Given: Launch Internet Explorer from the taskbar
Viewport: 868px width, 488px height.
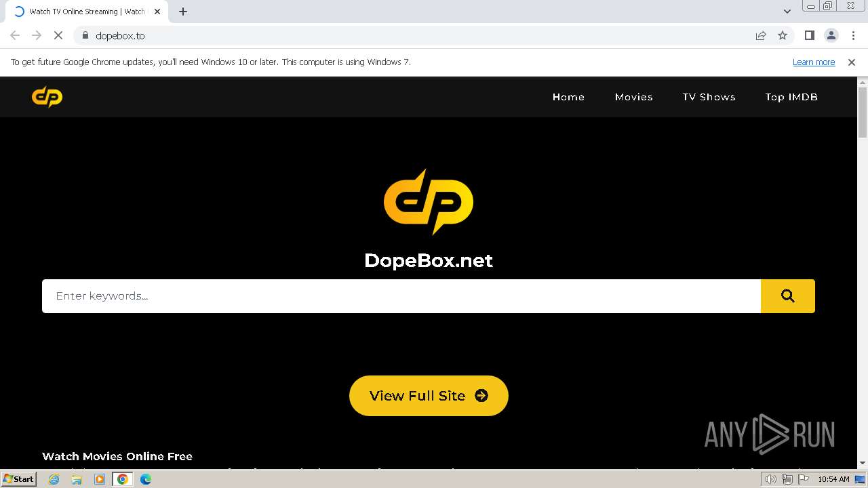Looking at the screenshot, I should (54, 479).
